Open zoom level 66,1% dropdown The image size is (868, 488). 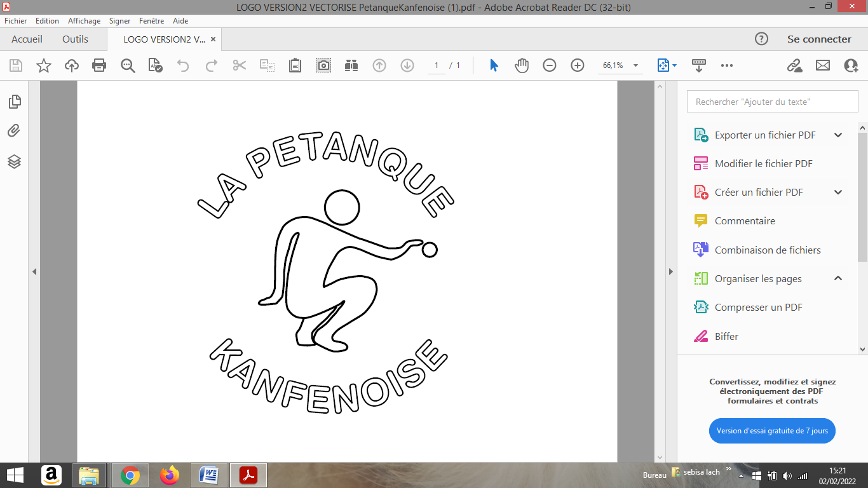(x=635, y=65)
